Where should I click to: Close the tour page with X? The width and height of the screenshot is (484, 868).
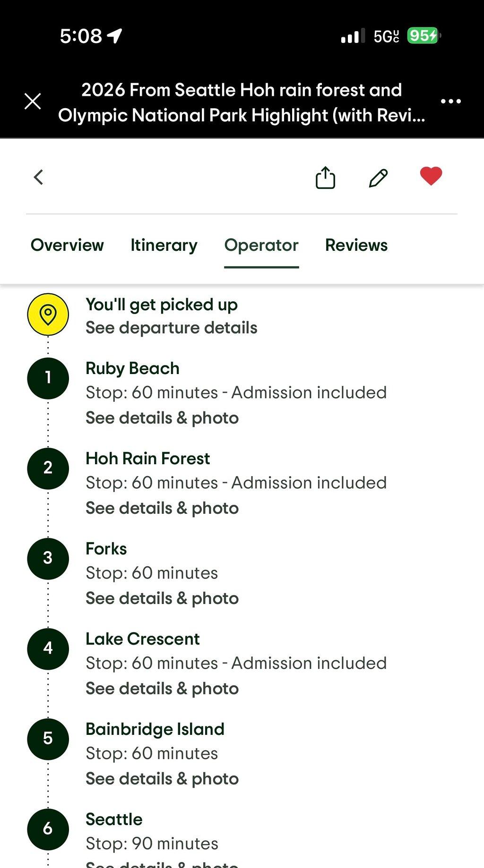[x=33, y=101]
